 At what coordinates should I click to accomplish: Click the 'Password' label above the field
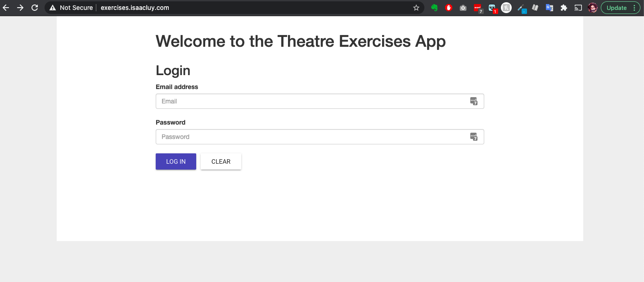171,122
